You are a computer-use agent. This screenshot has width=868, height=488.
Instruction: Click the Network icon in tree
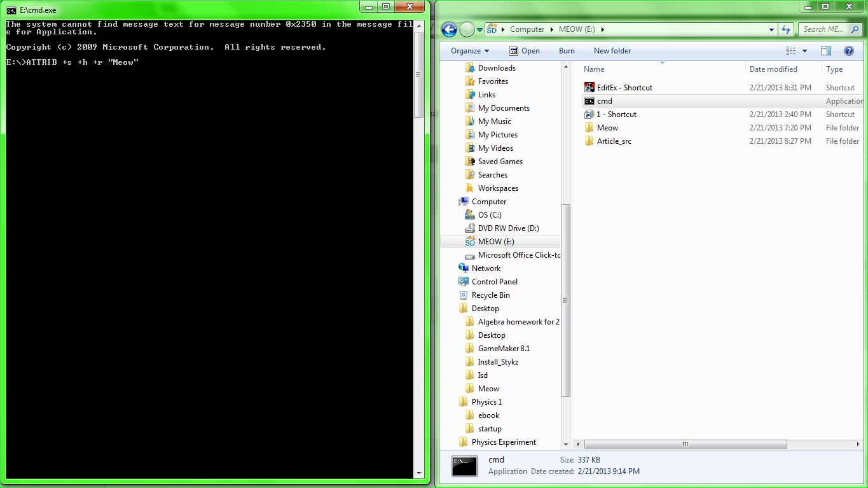(x=464, y=268)
